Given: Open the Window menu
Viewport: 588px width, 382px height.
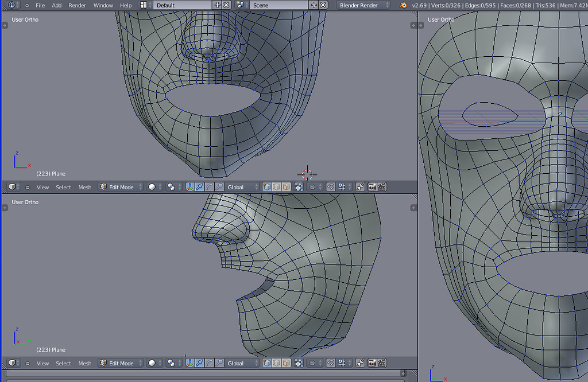Looking at the screenshot, I should [x=103, y=5].
